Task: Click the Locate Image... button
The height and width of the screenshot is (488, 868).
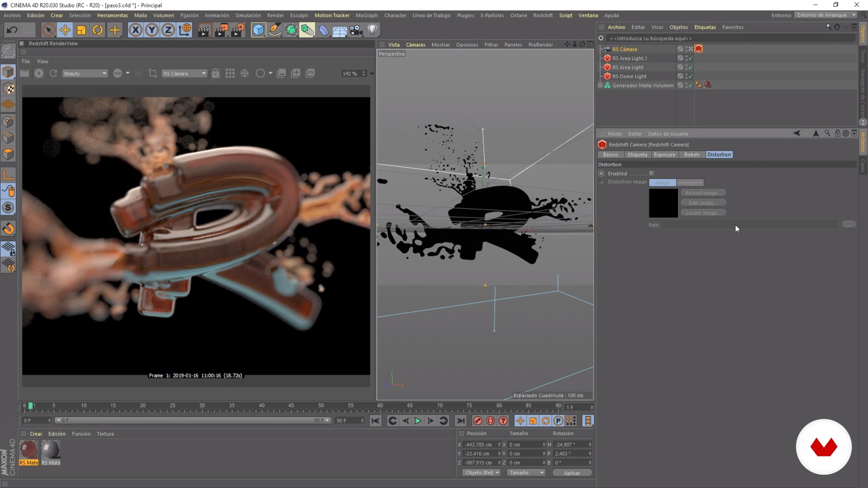Action: click(703, 213)
